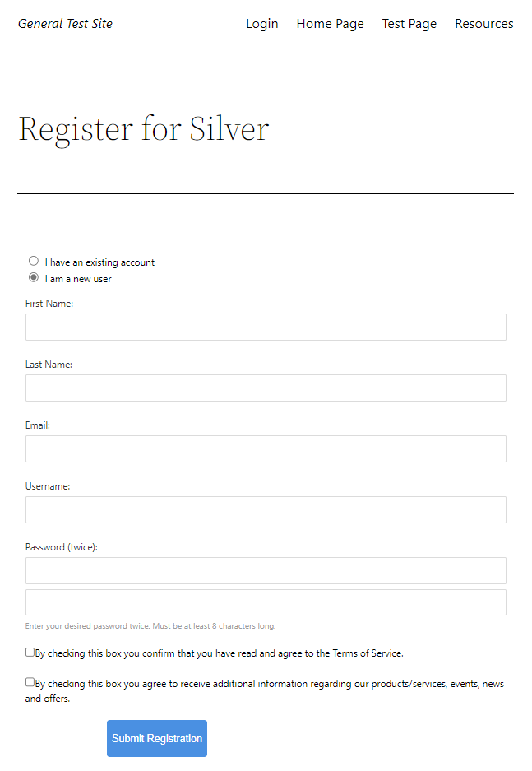Click the "I am a new user" label text

coord(78,279)
